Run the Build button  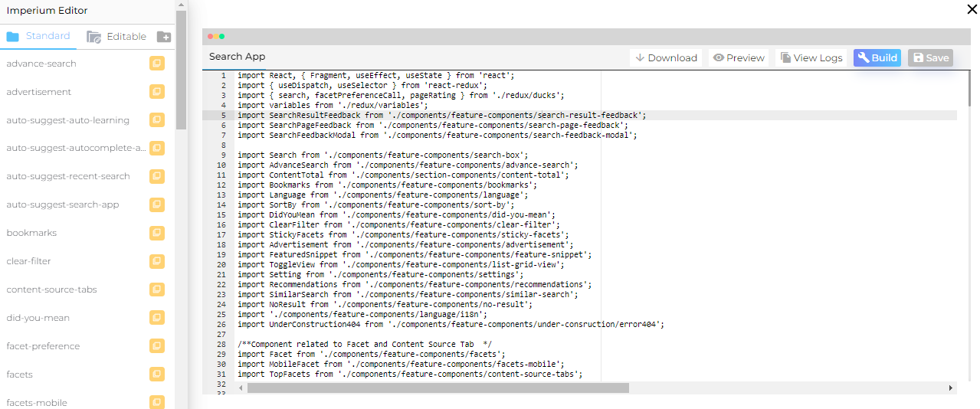pos(877,57)
